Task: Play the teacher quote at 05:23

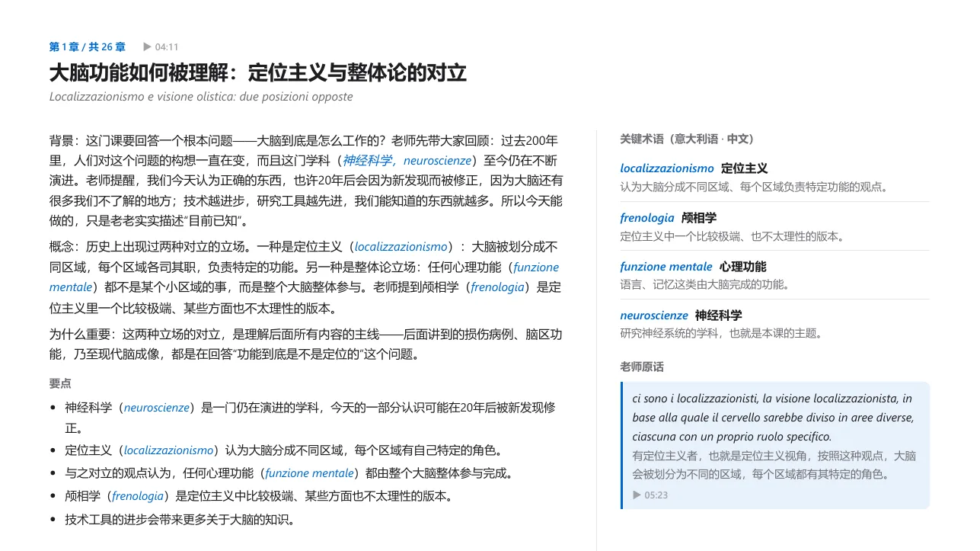Action: coord(650,495)
